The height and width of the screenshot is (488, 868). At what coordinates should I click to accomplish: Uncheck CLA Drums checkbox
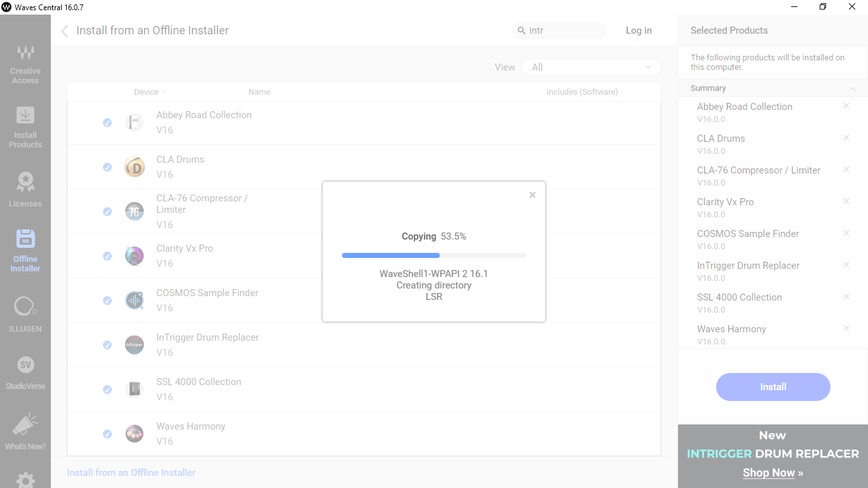(x=107, y=167)
